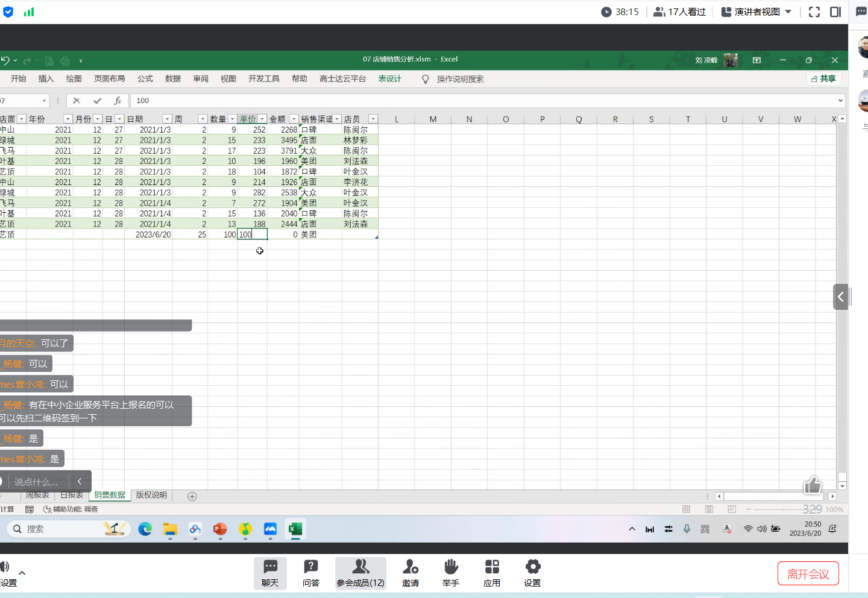Switch to Page Break Preview icon

coord(732,509)
